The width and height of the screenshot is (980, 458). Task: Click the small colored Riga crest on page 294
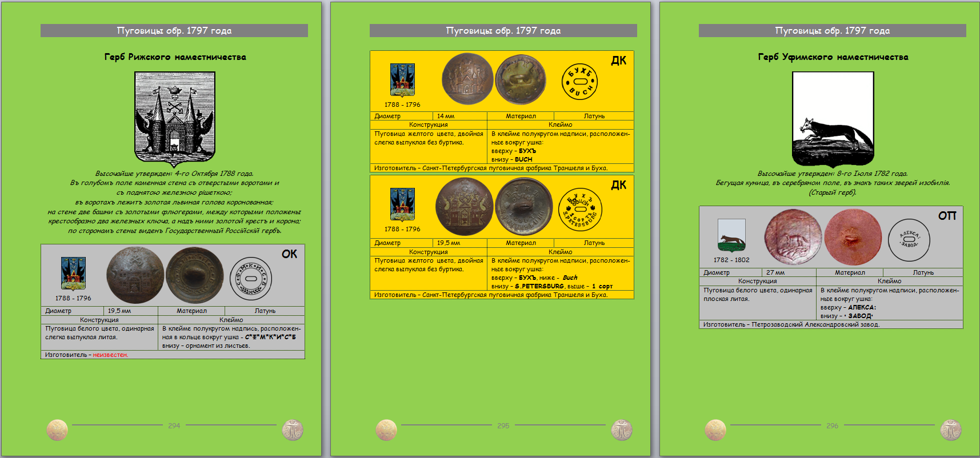click(73, 274)
